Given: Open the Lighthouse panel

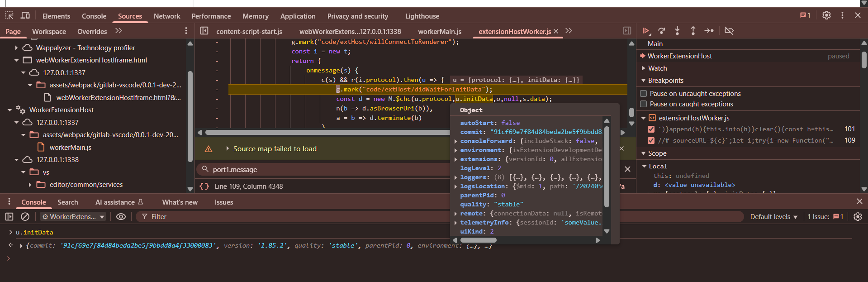Looking at the screenshot, I should (x=422, y=16).
